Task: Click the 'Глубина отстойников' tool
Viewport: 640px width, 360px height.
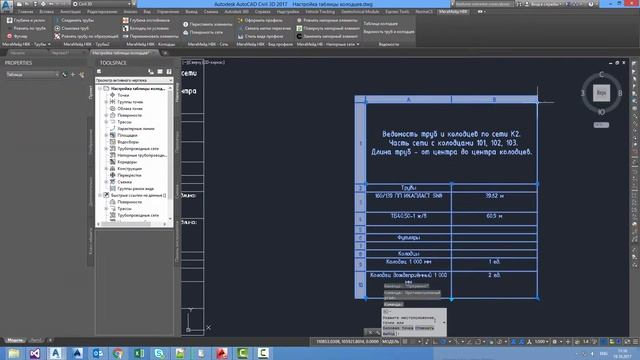Action: (146, 20)
